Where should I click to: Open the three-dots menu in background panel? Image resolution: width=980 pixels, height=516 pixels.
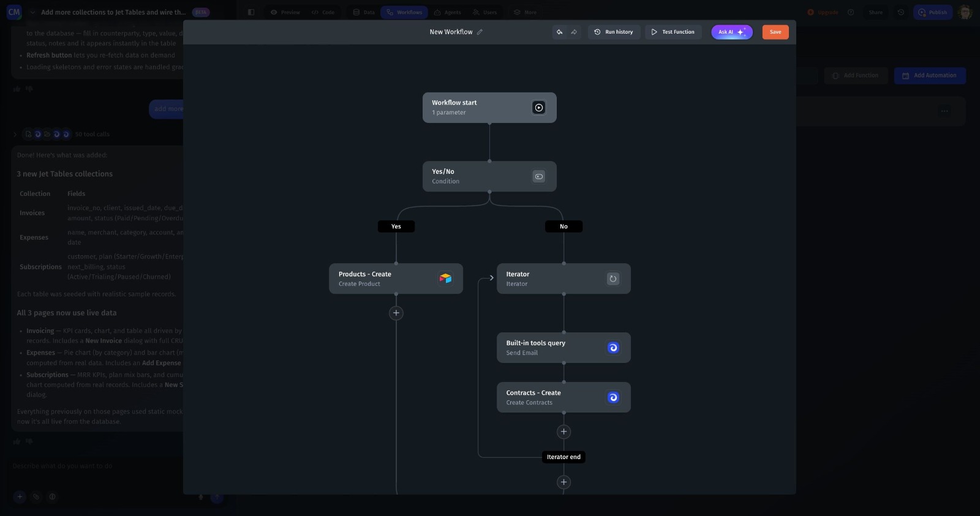pyautogui.click(x=944, y=111)
